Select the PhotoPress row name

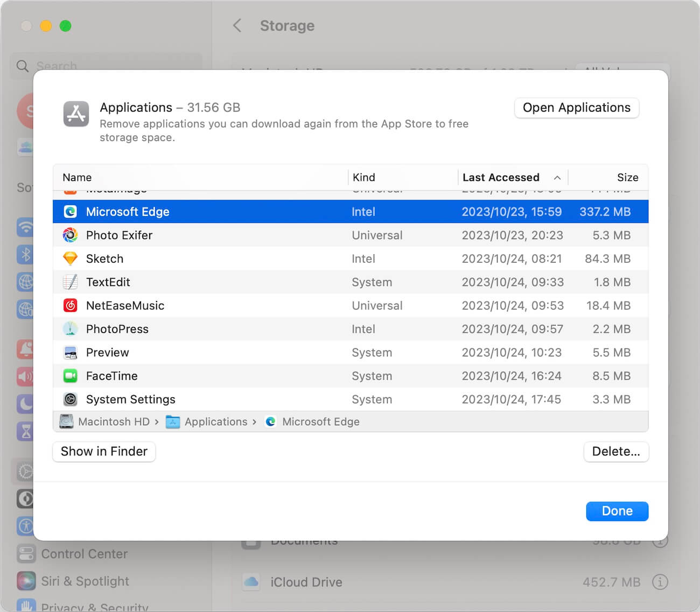coord(117,329)
